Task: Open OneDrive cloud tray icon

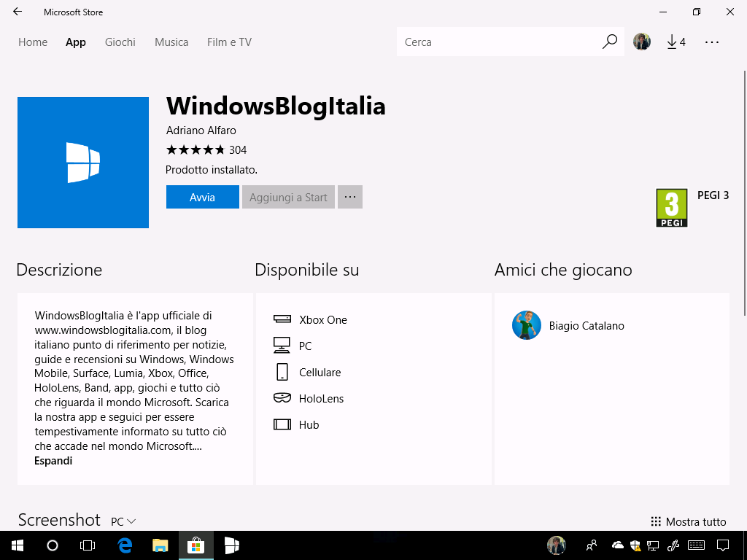Action: pos(617,545)
